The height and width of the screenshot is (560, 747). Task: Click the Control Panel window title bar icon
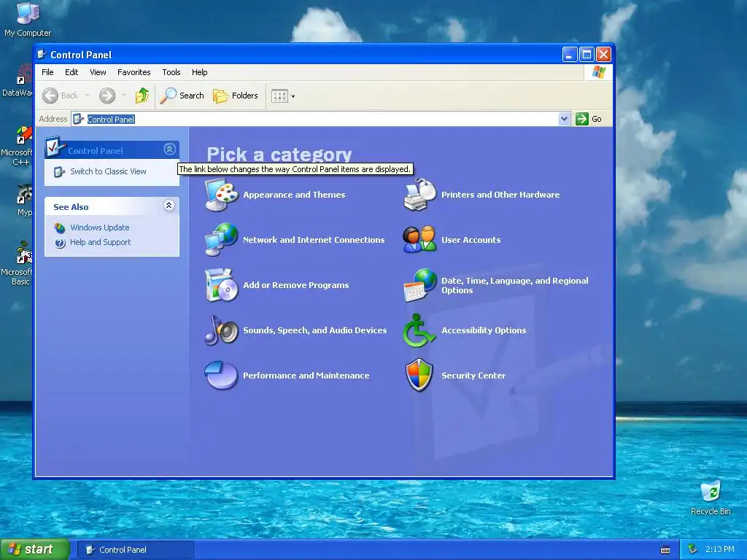[42, 54]
